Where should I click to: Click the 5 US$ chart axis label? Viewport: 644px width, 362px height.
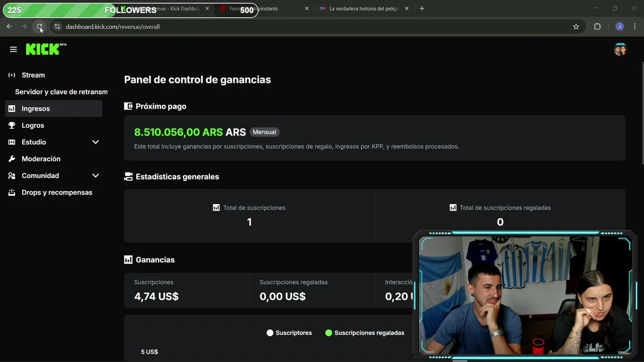149,352
